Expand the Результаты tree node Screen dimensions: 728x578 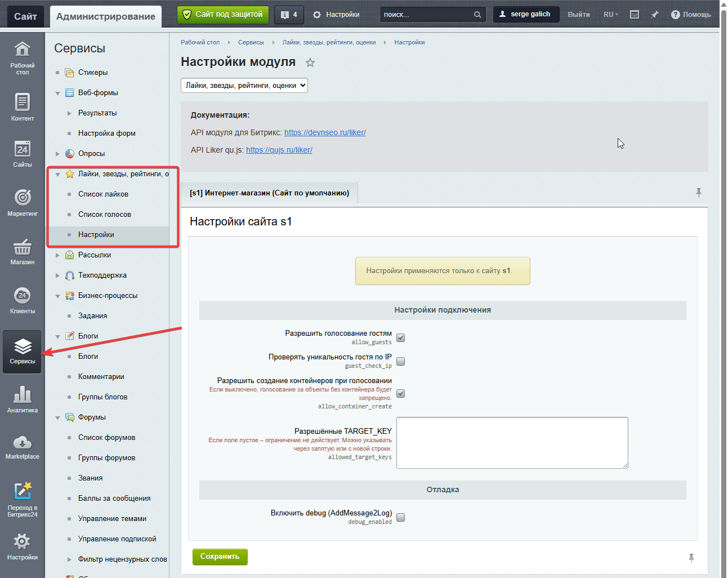[69, 113]
